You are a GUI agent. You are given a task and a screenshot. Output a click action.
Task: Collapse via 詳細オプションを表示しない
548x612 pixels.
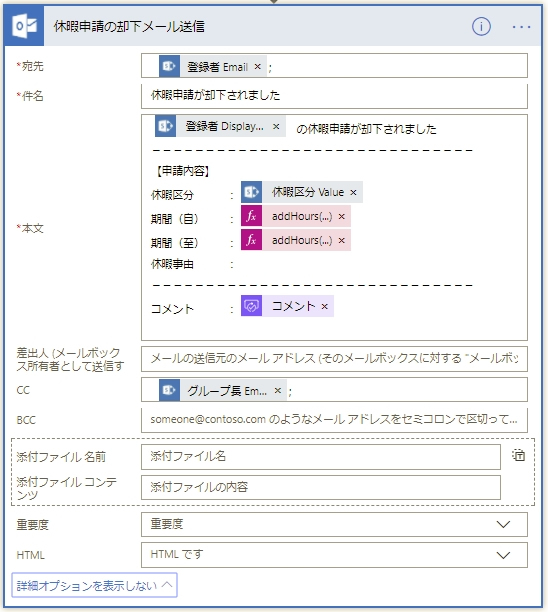(94, 585)
